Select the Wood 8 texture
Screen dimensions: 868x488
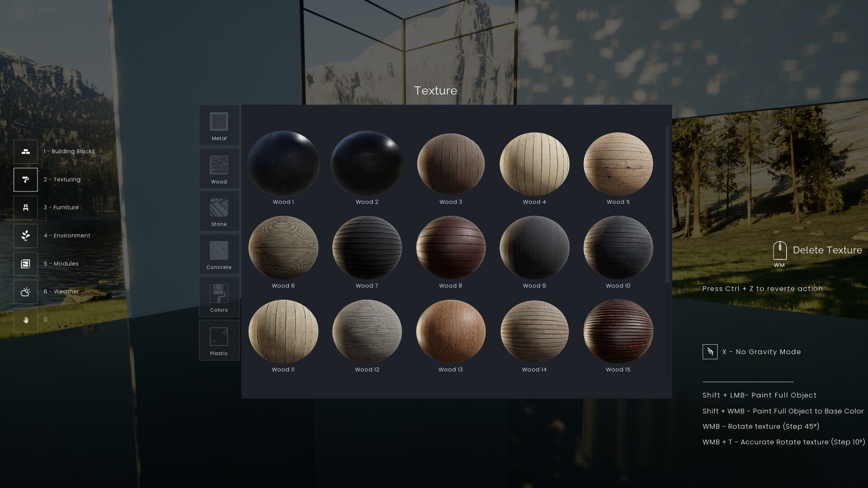pyautogui.click(x=450, y=247)
